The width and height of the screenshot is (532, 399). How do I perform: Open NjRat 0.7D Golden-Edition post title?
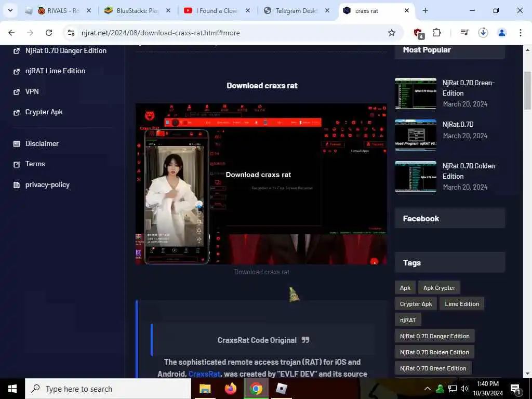click(x=470, y=171)
